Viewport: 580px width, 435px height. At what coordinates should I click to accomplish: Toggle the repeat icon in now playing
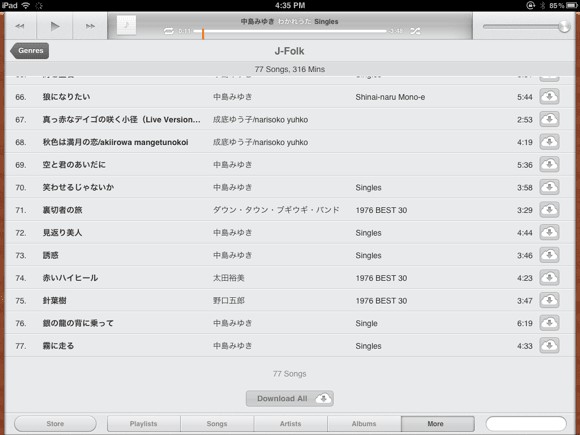pos(169,31)
